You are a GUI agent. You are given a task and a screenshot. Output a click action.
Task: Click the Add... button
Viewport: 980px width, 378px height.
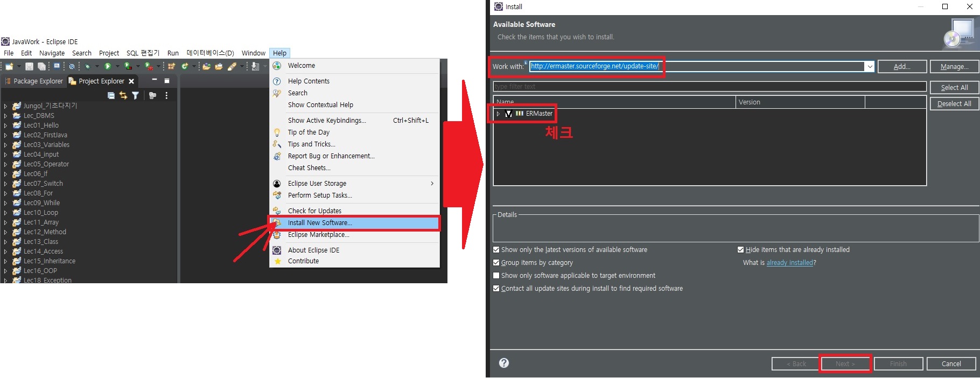902,66
